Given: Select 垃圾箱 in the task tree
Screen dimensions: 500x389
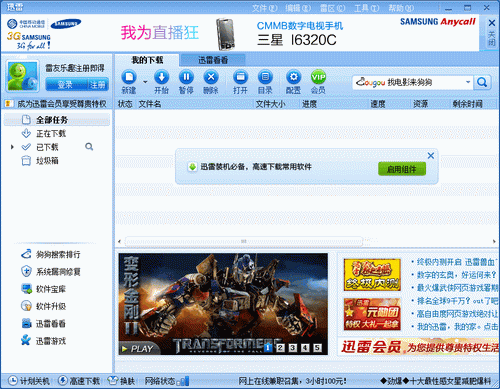Looking at the screenshot, I should (x=47, y=161).
